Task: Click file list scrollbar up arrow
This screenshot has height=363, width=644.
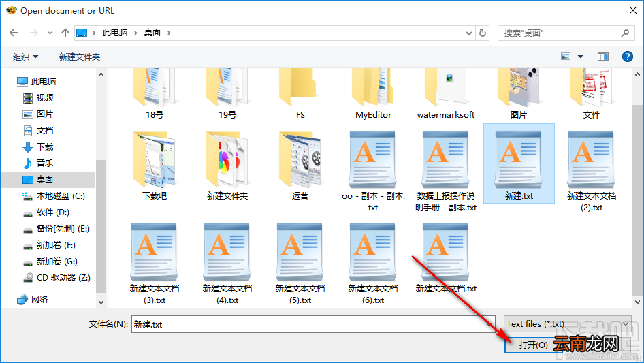Action: tap(637, 75)
